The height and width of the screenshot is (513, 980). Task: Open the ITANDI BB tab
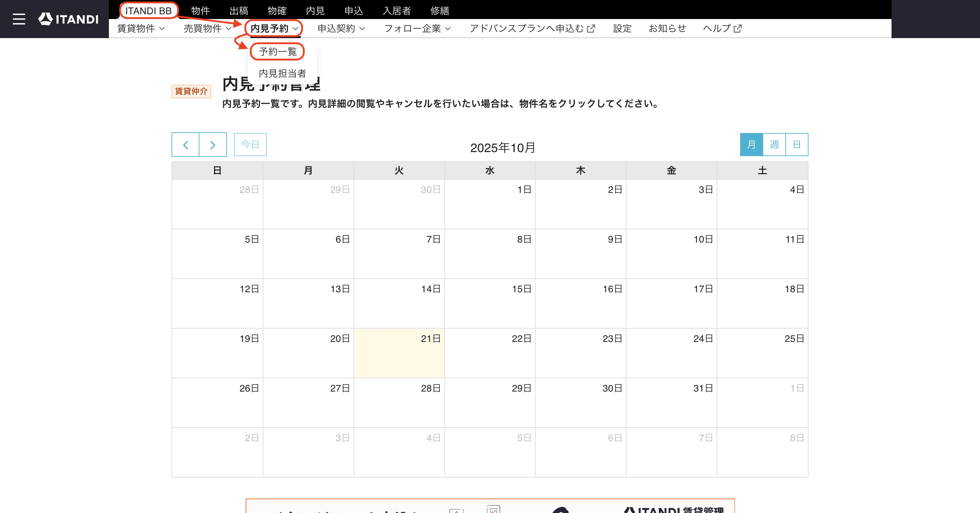(149, 10)
